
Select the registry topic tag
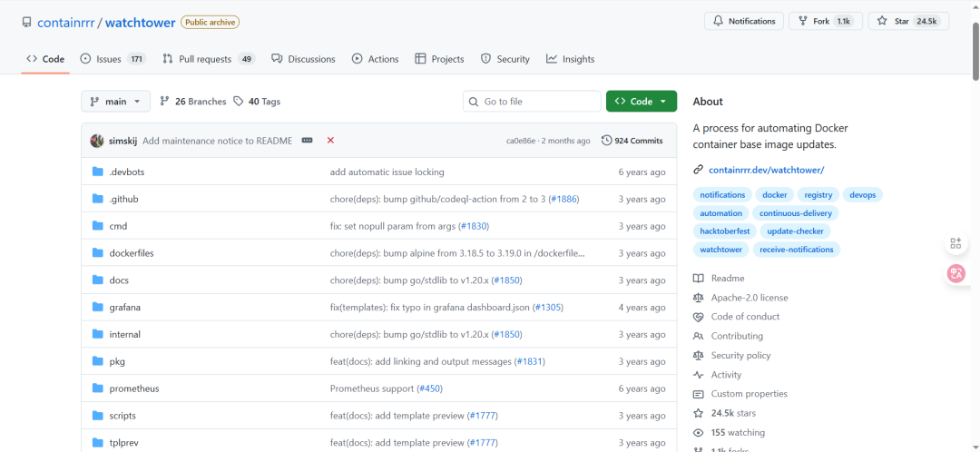818,195
